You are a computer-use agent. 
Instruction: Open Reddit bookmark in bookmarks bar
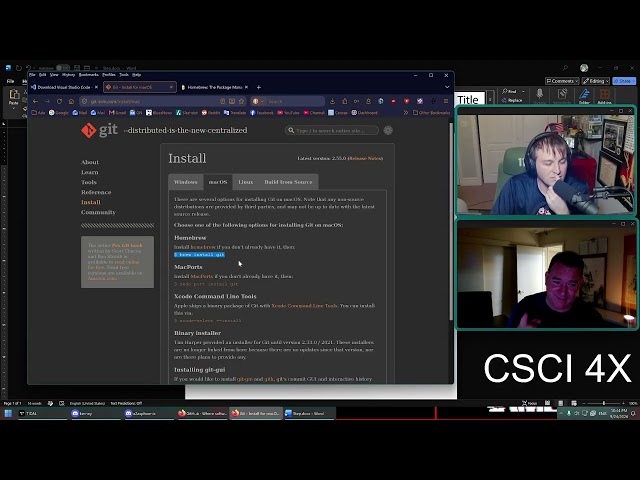(x=211, y=113)
